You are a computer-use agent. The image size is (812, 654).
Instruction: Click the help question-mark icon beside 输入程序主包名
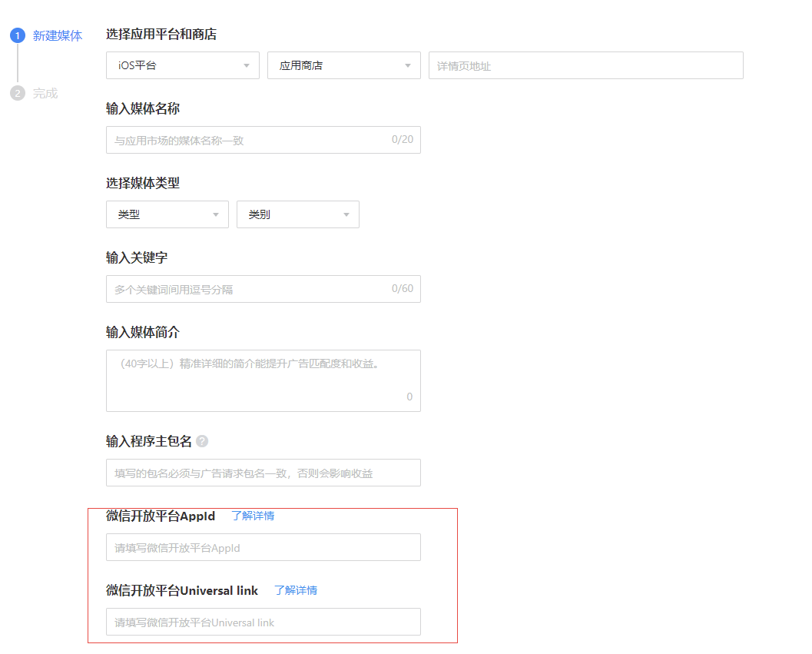pos(203,441)
